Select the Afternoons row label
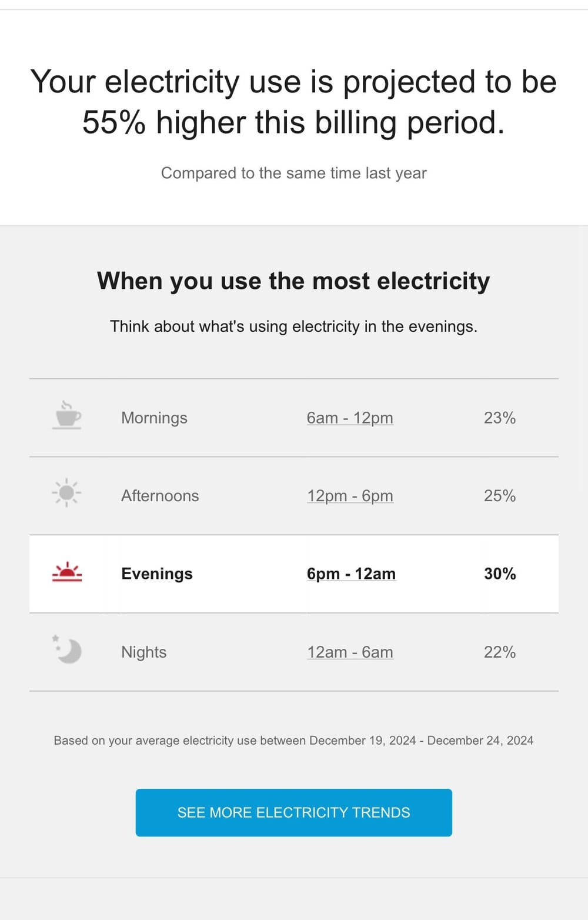 coord(160,496)
